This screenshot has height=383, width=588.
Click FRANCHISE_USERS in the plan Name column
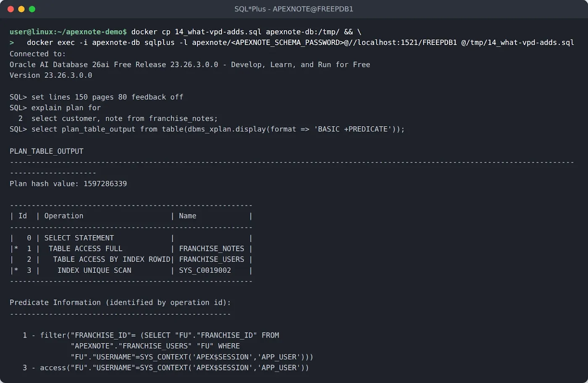(x=212, y=259)
